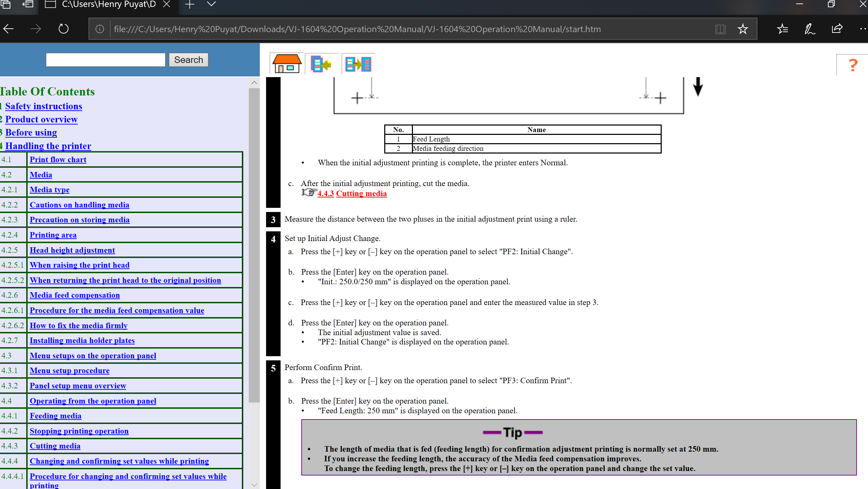Open Cutting media in contents list
The height and width of the screenshot is (489, 868).
click(55, 446)
